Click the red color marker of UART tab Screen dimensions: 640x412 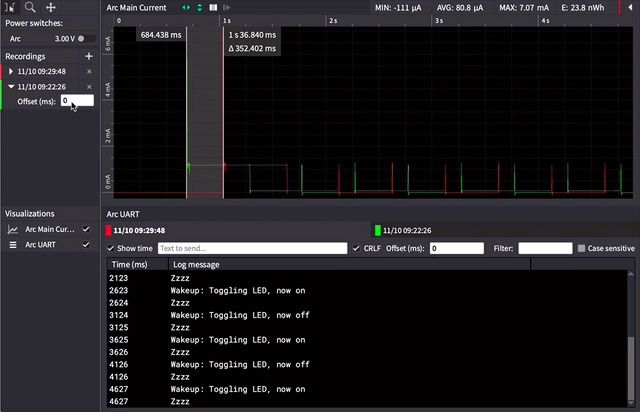[x=108, y=230]
